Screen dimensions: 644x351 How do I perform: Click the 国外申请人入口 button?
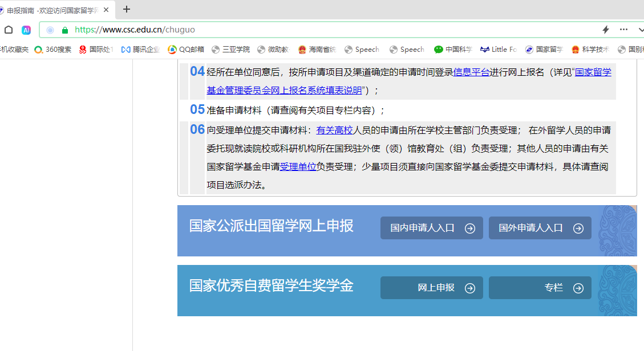[540, 228]
